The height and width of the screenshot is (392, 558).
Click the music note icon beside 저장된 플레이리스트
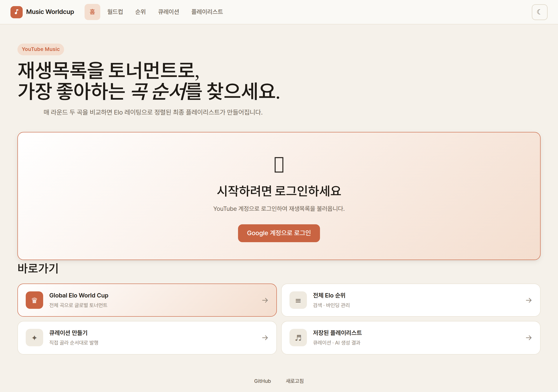(x=298, y=337)
